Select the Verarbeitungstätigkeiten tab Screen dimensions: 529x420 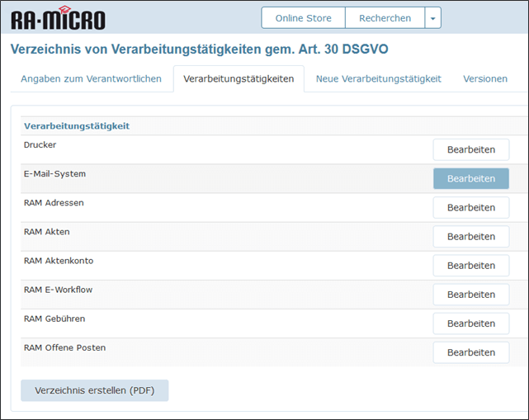pyautogui.click(x=239, y=78)
